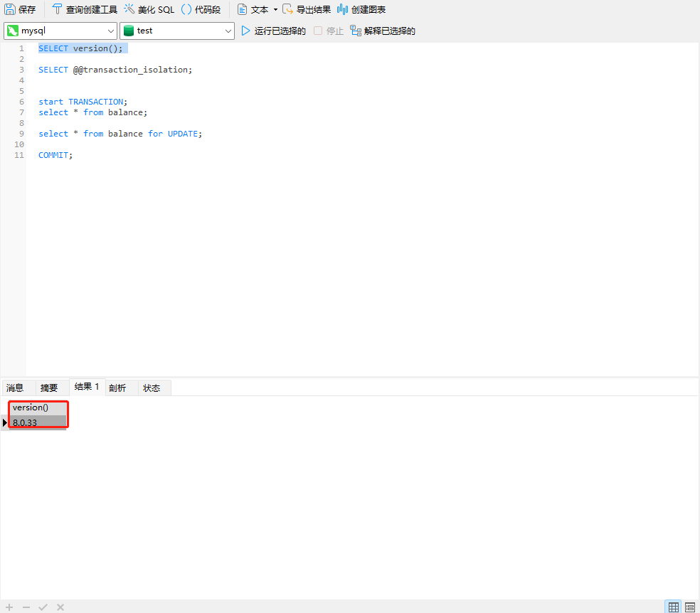The height and width of the screenshot is (613, 700).
Task: Click the row indicator arrow beside 8.0.33
Action: pos(4,422)
